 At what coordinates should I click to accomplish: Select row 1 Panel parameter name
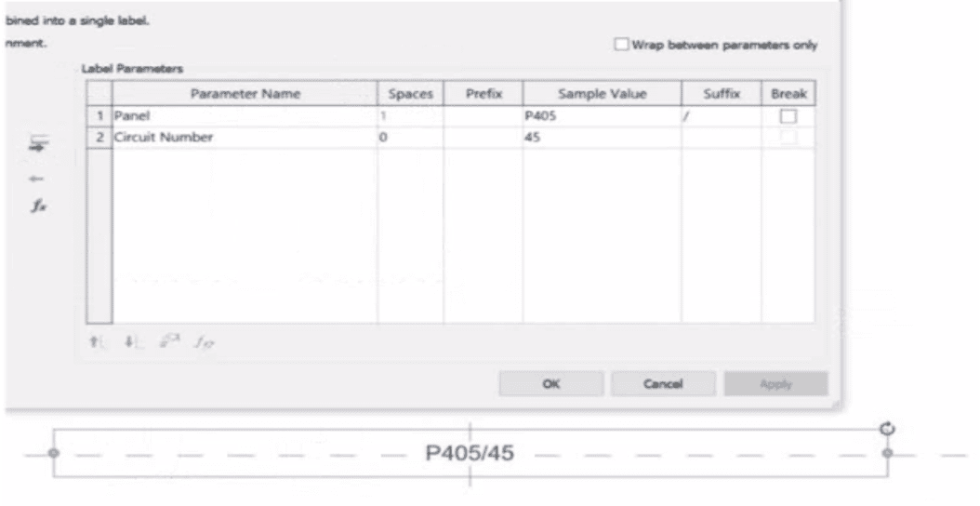coord(244,118)
